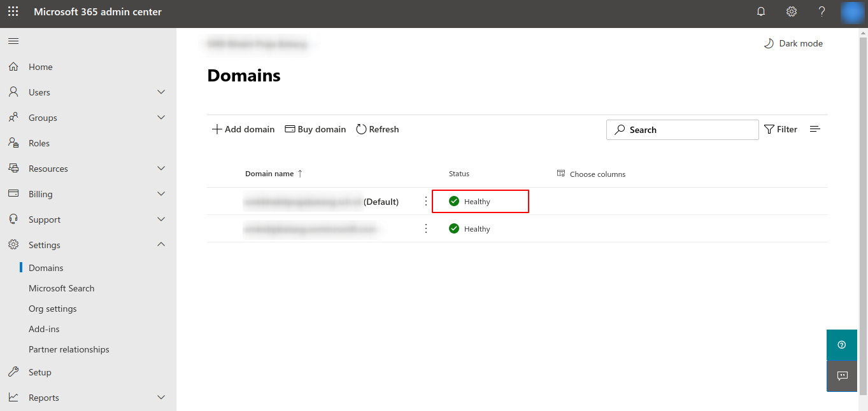
Task: Open Partner relationships
Action: 69,349
